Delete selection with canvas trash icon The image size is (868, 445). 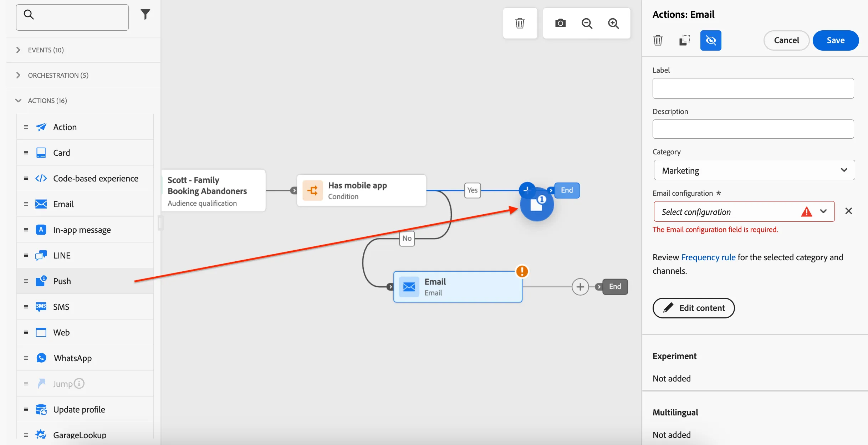point(520,23)
